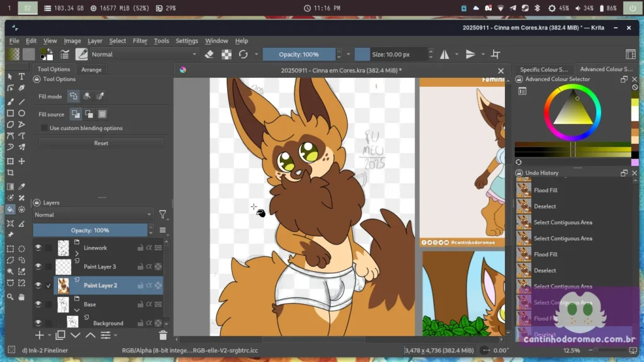
Task: Hide Paint Layer 2 with its eye icon
Action: (x=38, y=285)
